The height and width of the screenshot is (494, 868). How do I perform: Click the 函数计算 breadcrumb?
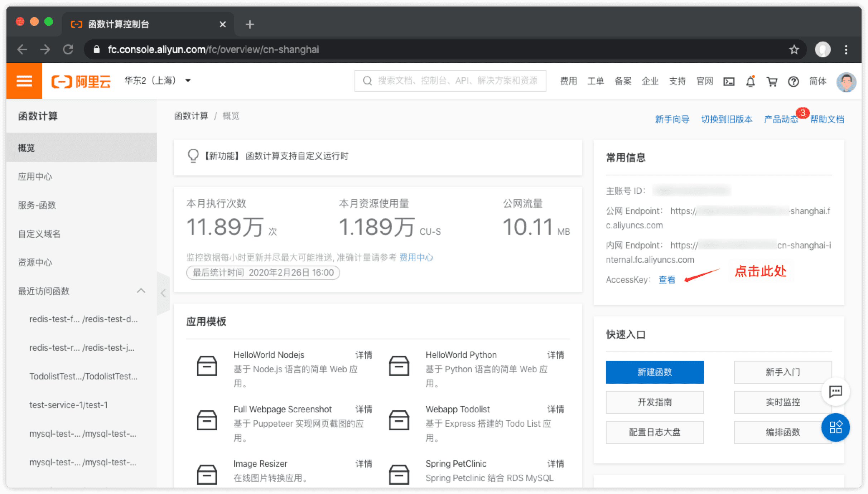(191, 116)
